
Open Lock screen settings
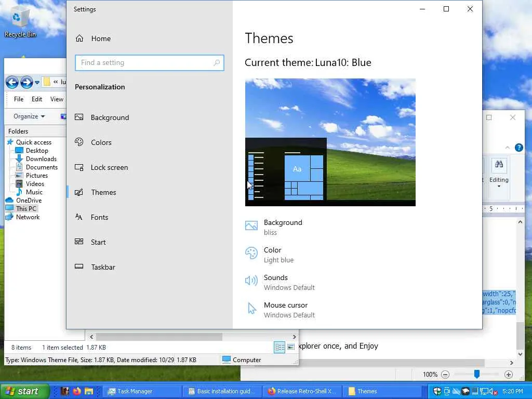(101, 167)
